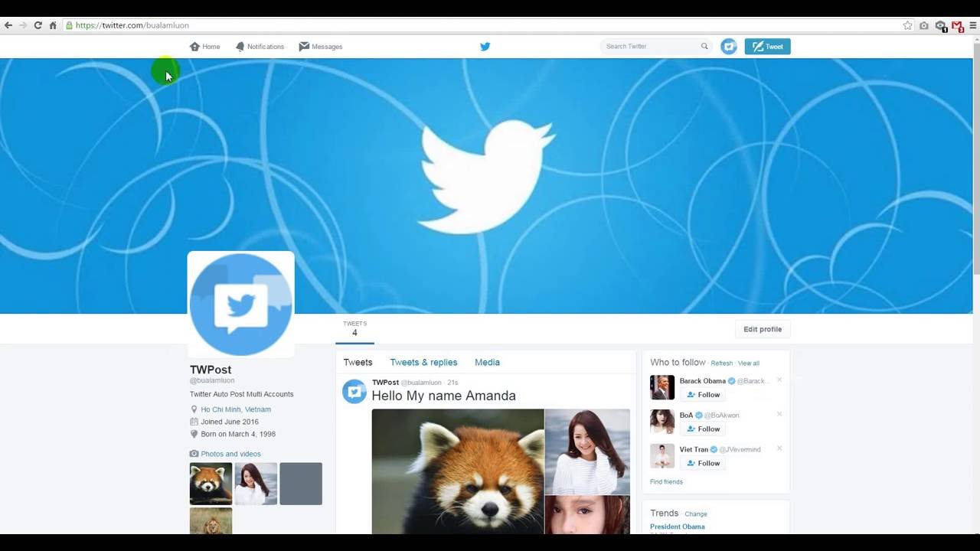Switch to Tweets & replies tab
Viewport: 980px width, 551px height.
[423, 363]
